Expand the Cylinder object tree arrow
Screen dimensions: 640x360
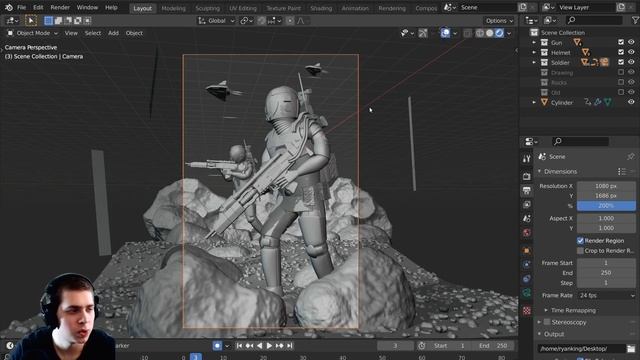(x=534, y=102)
